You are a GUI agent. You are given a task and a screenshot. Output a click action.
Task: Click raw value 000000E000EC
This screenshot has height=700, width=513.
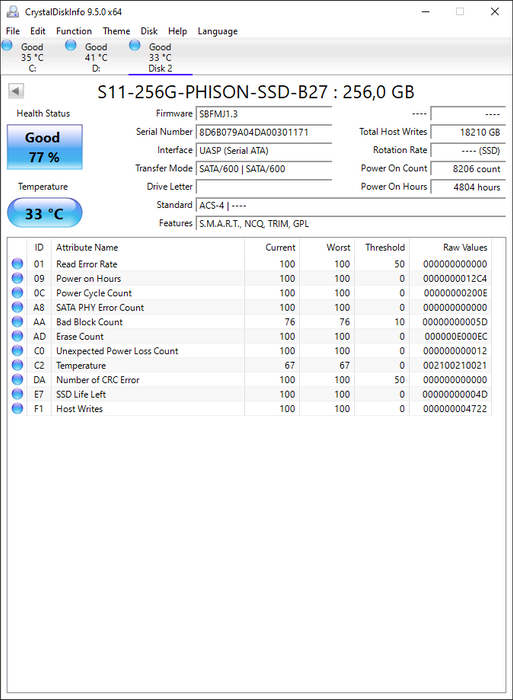tap(455, 336)
